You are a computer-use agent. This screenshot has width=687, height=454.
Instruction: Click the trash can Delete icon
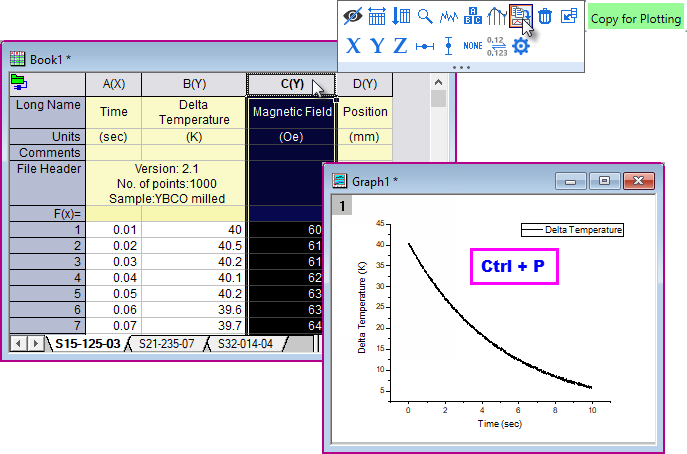[x=545, y=16]
